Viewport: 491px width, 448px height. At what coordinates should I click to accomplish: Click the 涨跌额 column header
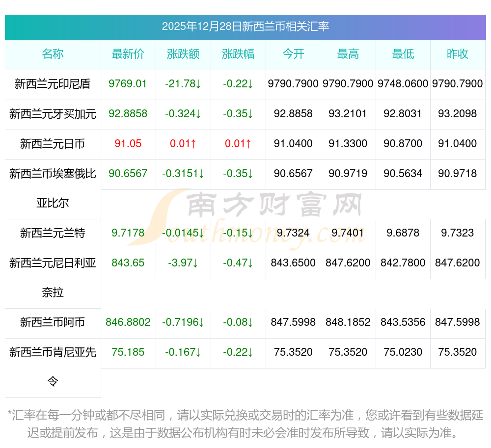(183, 54)
